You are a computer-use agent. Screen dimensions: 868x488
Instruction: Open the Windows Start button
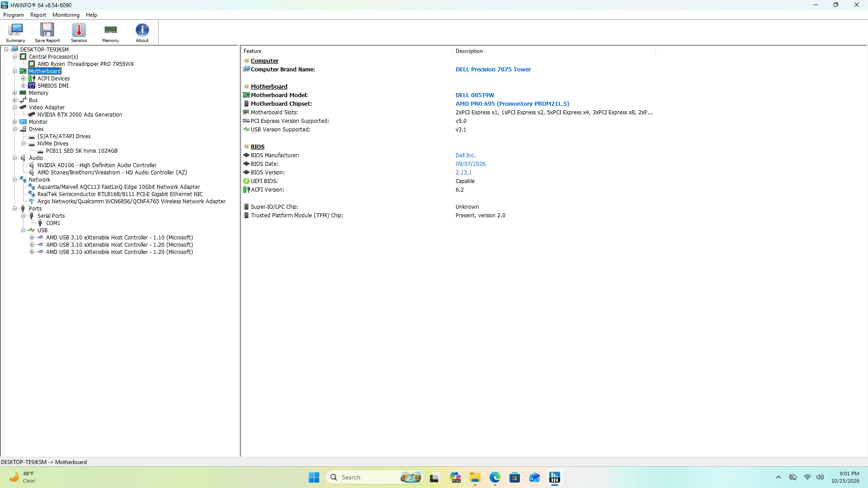pos(314,477)
